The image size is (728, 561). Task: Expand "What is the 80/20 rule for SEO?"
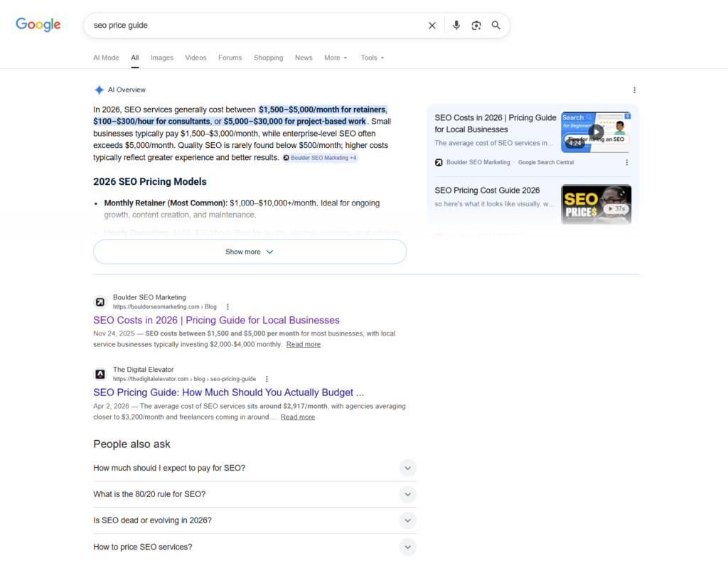(407, 494)
